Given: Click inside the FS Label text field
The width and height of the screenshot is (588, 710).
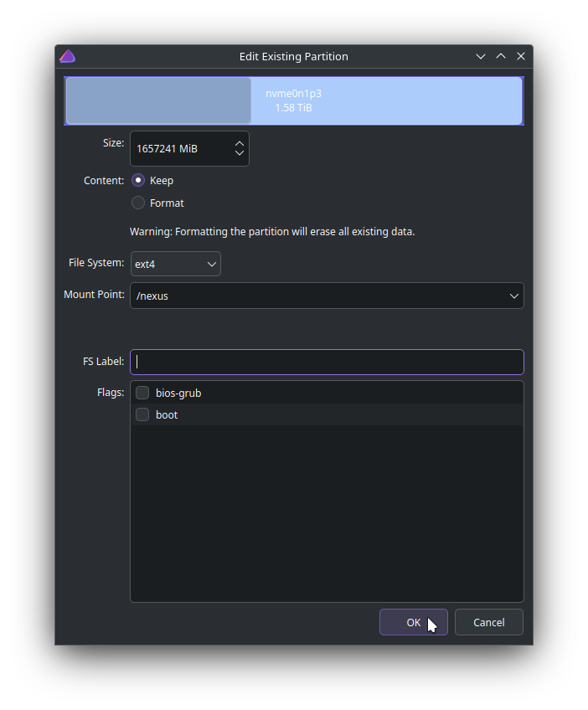Looking at the screenshot, I should point(327,362).
